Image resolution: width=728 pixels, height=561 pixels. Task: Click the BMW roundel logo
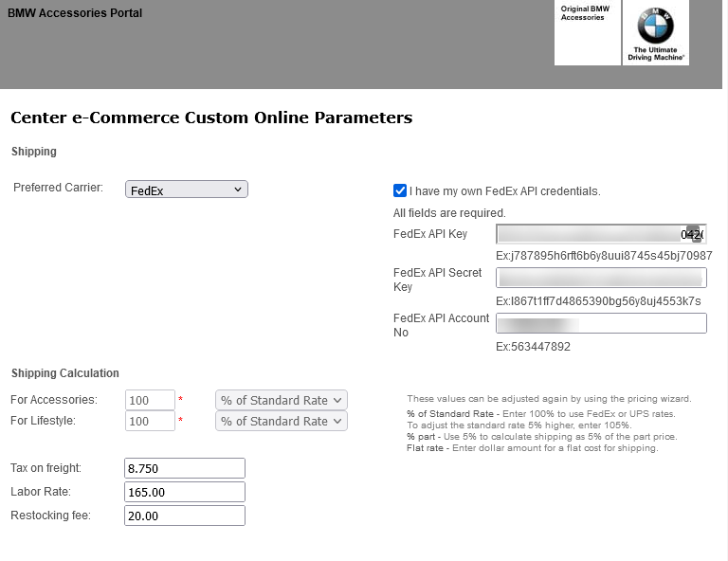click(655, 26)
